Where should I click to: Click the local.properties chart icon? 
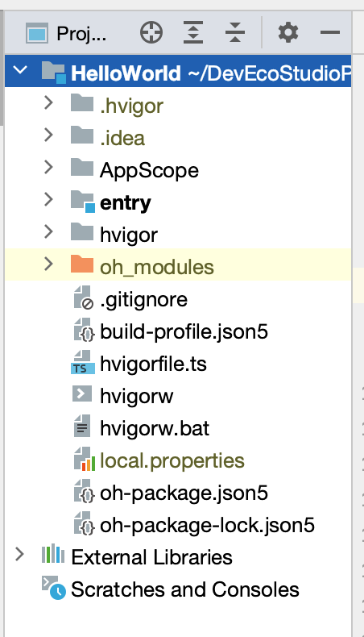(85, 459)
